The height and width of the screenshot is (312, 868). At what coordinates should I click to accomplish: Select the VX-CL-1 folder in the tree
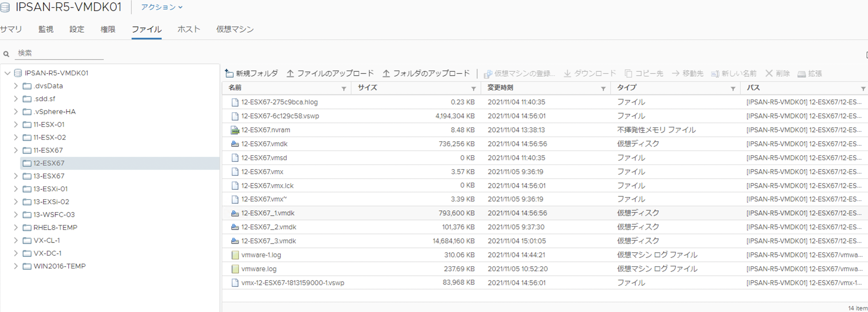(x=46, y=240)
